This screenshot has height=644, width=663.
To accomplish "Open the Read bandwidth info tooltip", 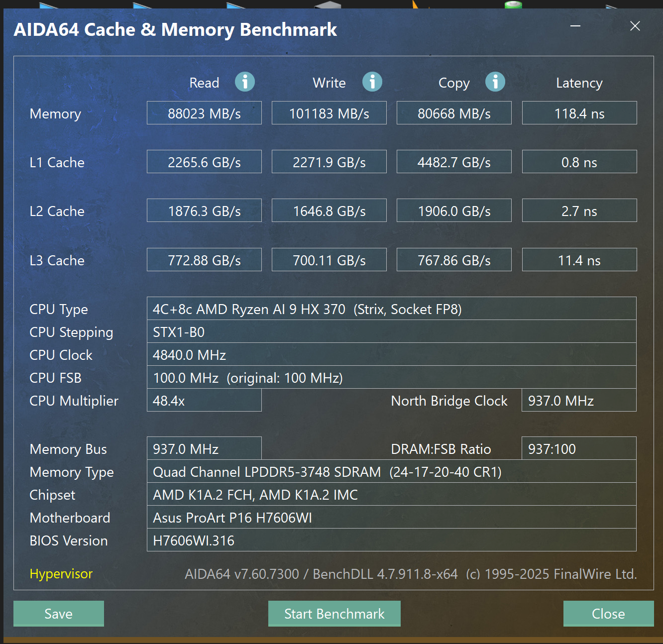I will pos(245,82).
